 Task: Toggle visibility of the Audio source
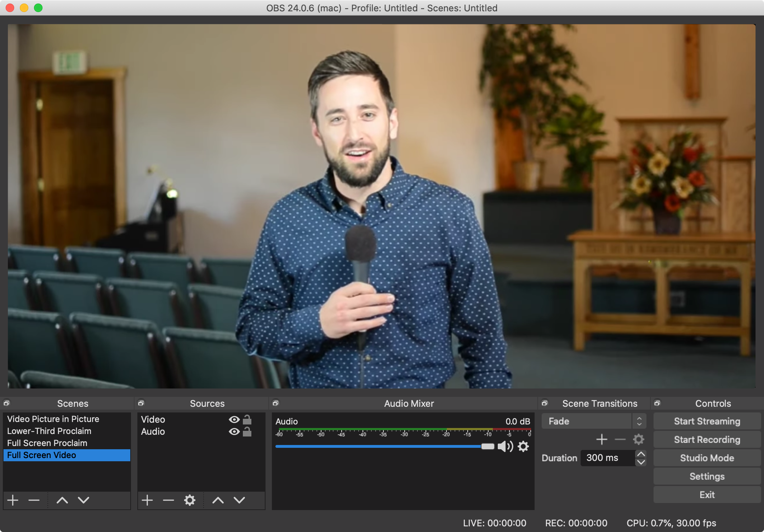(234, 432)
